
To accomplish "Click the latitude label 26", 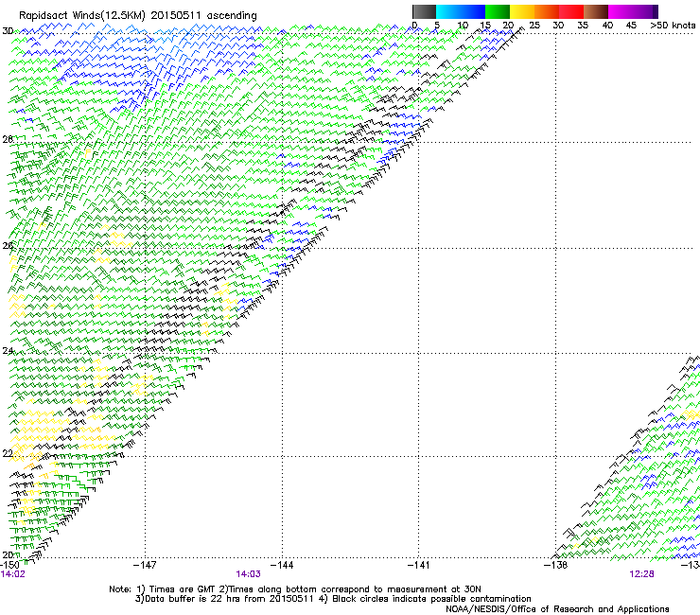I will click(x=8, y=246).
